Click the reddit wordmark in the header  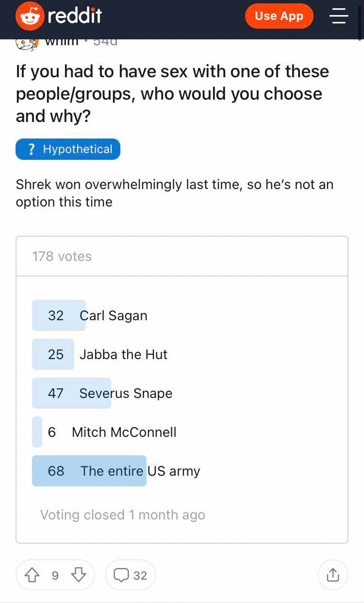click(73, 16)
